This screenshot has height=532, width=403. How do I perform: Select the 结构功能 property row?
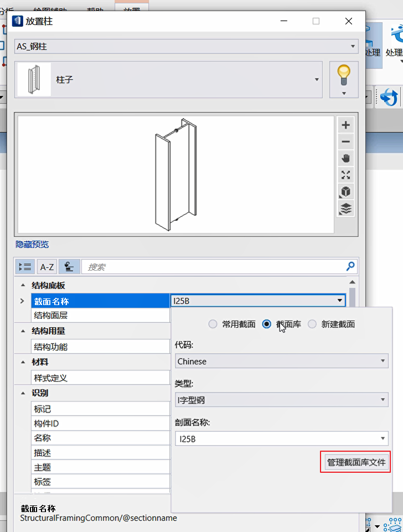[x=100, y=347]
